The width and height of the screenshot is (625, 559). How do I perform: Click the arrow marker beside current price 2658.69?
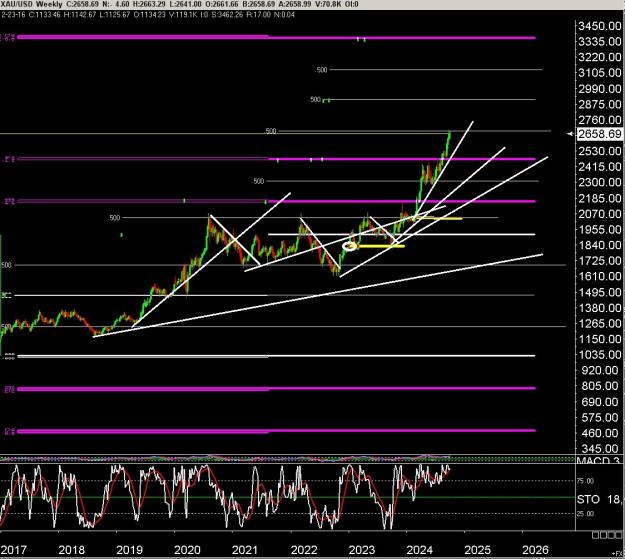(570, 134)
